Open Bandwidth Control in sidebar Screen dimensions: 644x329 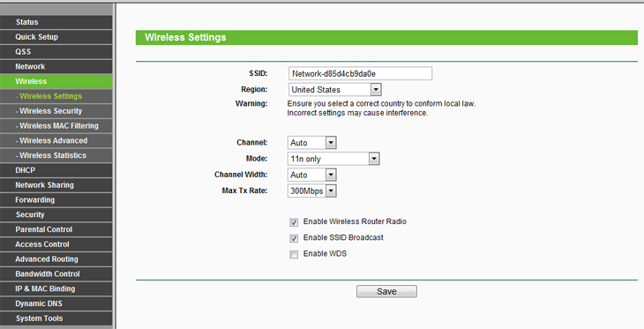(x=56, y=274)
